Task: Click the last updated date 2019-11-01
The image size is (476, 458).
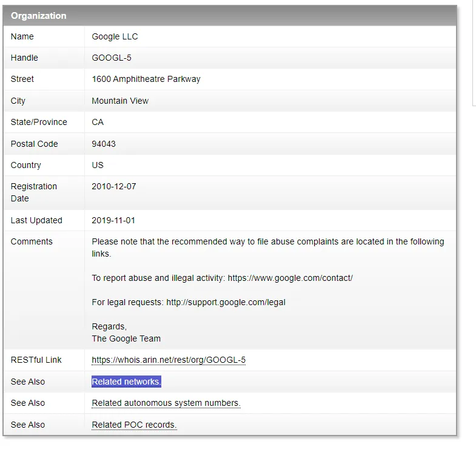Action: (x=113, y=220)
